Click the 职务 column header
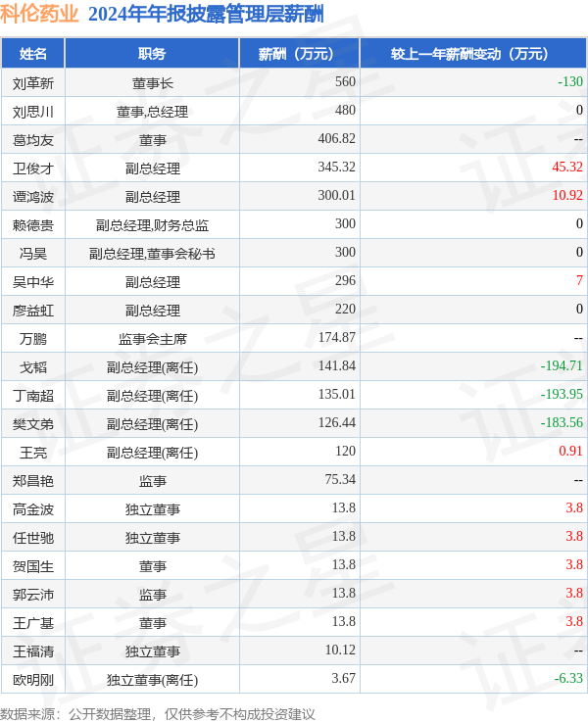Viewport: 588px width, 723px height. pyautogui.click(x=152, y=54)
